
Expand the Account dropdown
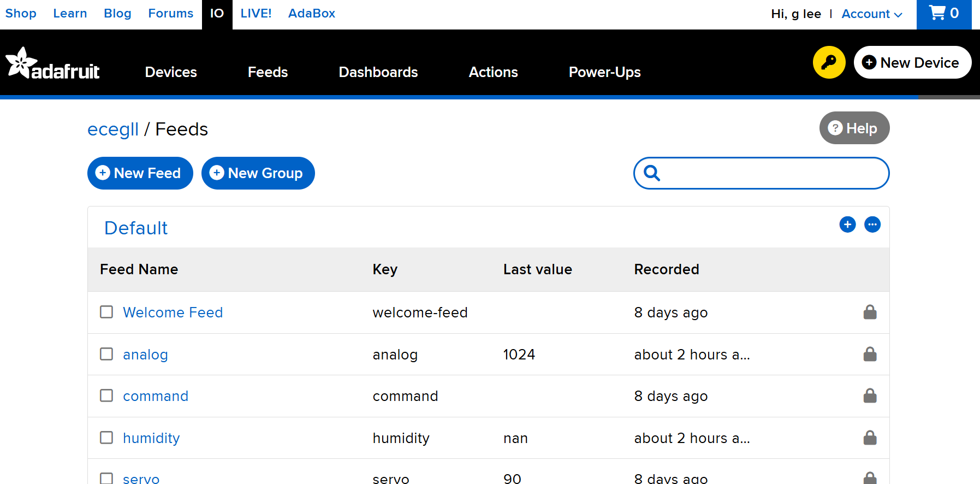(x=871, y=14)
